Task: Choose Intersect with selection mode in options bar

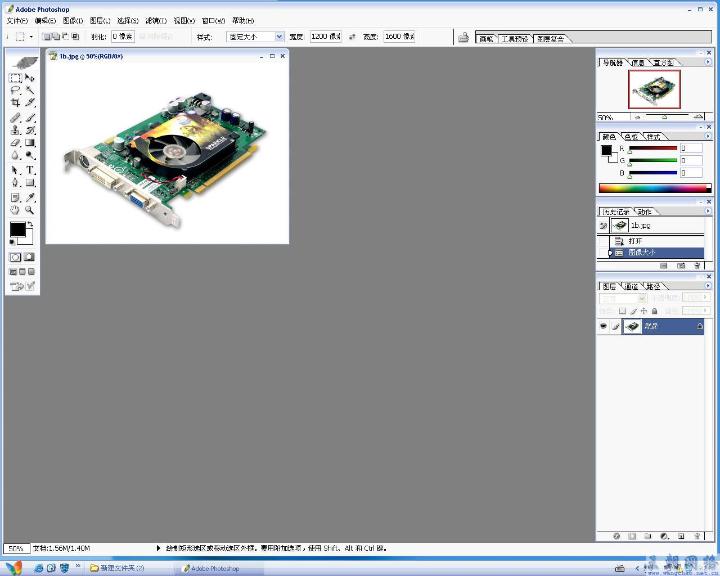Action: [x=75, y=36]
